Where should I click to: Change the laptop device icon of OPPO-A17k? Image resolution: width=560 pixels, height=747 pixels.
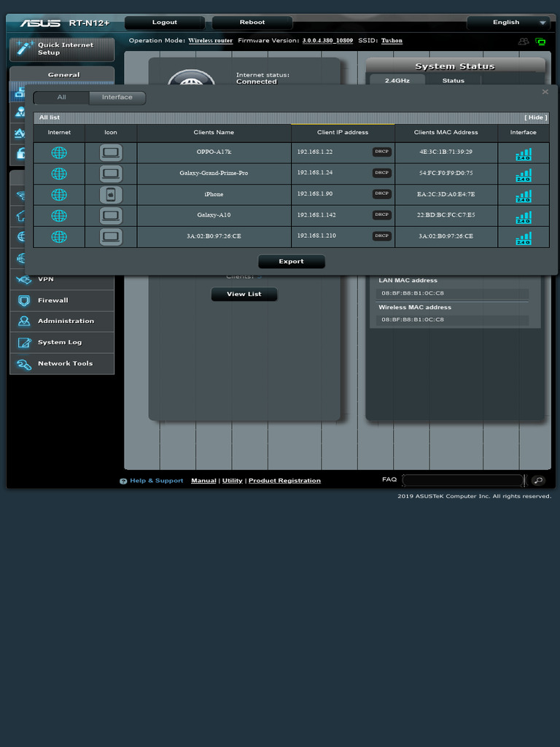point(111,153)
